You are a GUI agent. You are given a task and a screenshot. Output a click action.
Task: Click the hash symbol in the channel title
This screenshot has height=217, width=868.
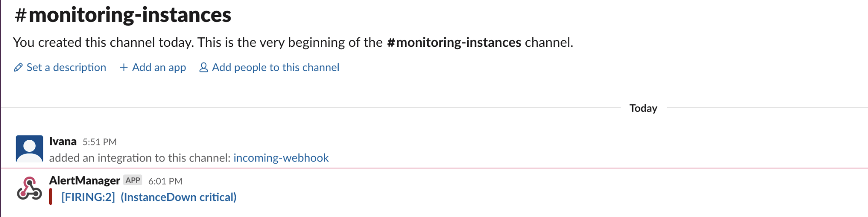pos(20,15)
